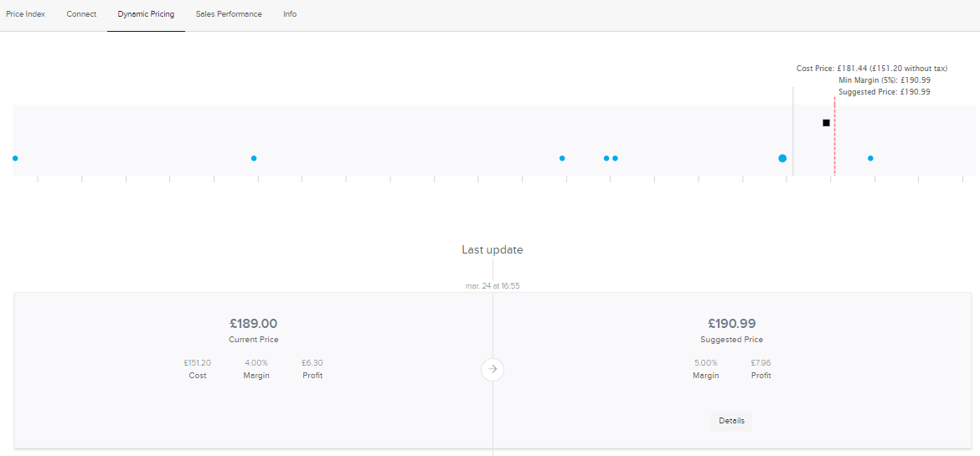Screen dimensions: 980x456
Task: Go to the Sales Performance tab
Action: click(x=229, y=14)
